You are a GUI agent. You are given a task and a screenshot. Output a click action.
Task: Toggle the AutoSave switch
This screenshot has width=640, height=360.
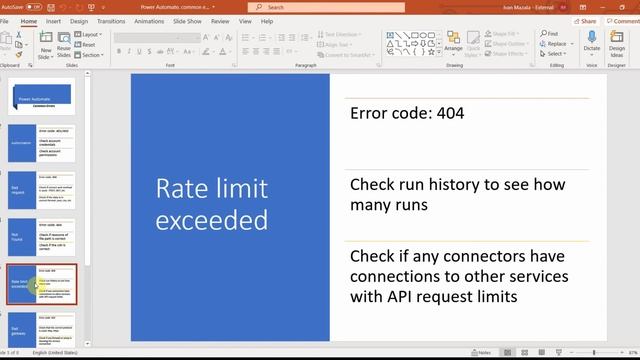coord(33,7)
